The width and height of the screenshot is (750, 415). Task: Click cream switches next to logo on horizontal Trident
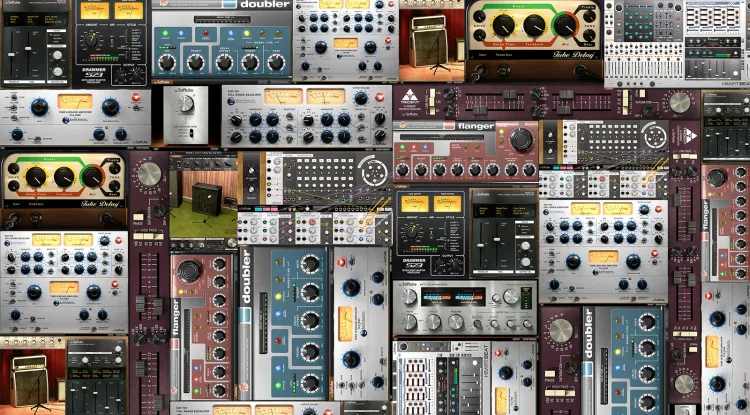point(432,101)
